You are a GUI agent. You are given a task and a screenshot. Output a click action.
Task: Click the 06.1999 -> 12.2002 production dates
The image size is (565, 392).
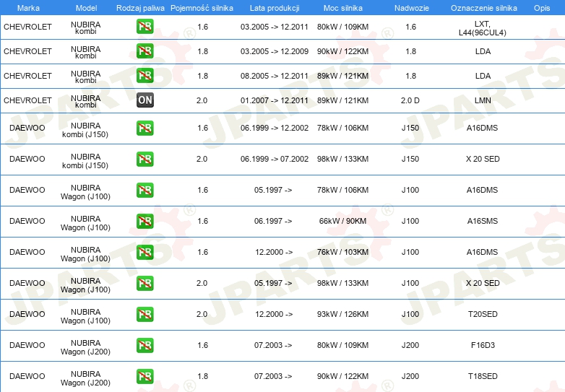[275, 129]
